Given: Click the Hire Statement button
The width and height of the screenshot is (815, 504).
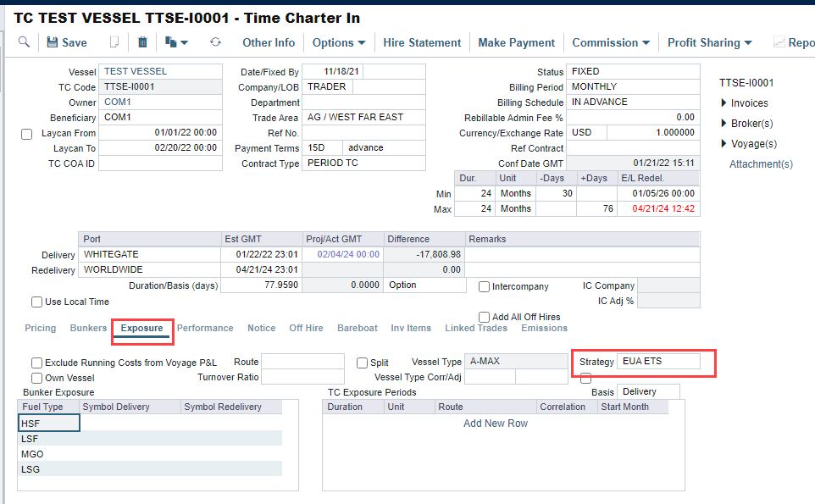Looking at the screenshot, I should pos(422,42).
